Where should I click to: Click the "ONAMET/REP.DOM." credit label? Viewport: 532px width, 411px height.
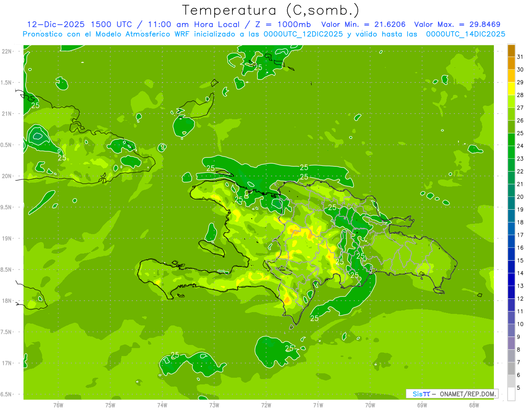467,394
